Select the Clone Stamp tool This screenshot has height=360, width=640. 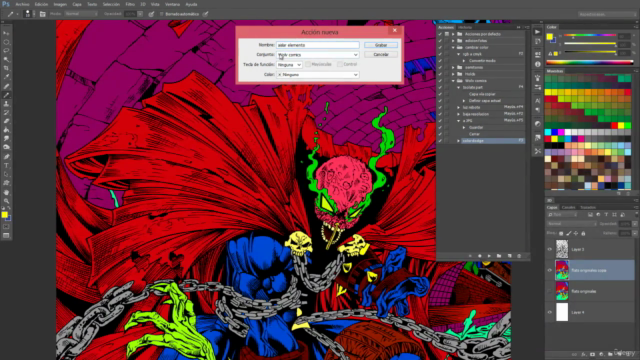point(6,104)
